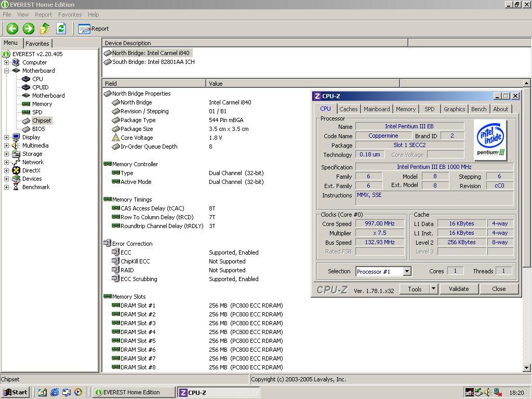Click the DirectX icon in tree

(16, 170)
